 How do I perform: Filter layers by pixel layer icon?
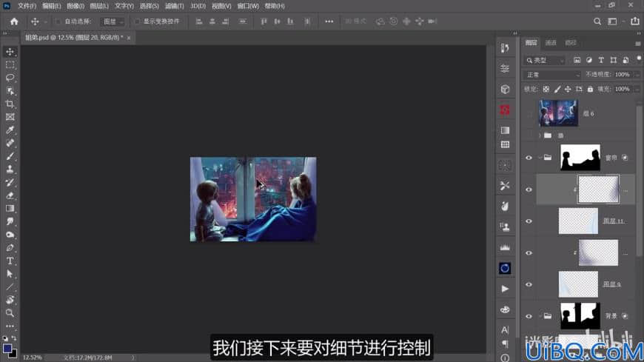[577, 60]
